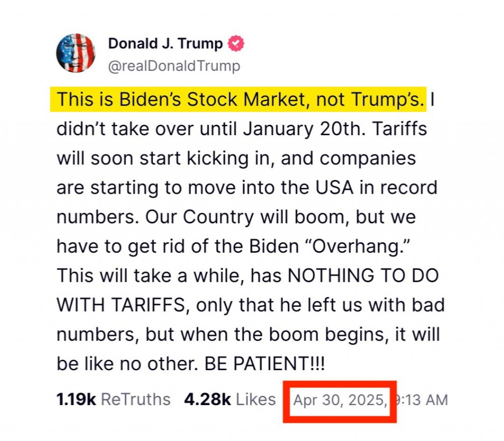Click the quoted word "Overhang."
The height and width of the screenshot is (441, 504).
pyautogui.click(x=357, y=246)
